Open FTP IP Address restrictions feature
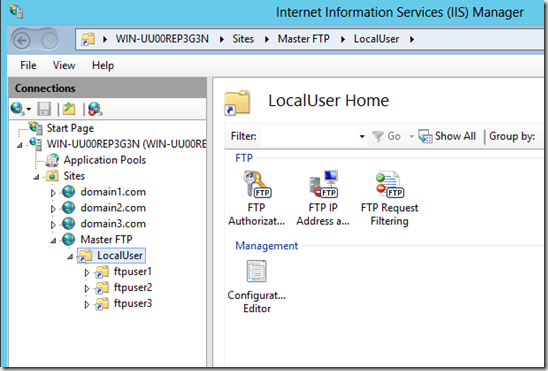This screenshot has width=548, height=371. point(323,198)
